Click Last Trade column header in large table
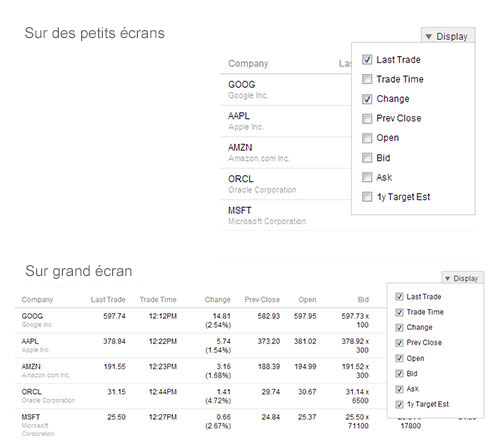This screenshot has height=447, width=500. [x=108, y=299]
